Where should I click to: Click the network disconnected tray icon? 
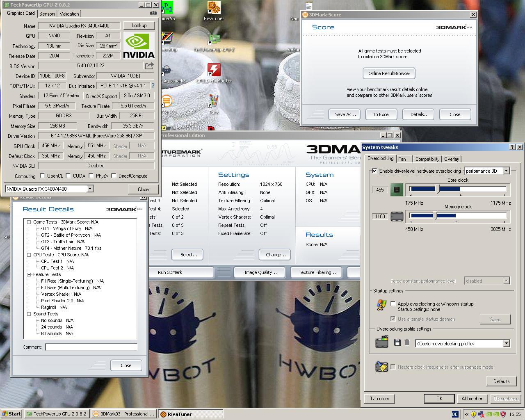[x=481, y=414]
